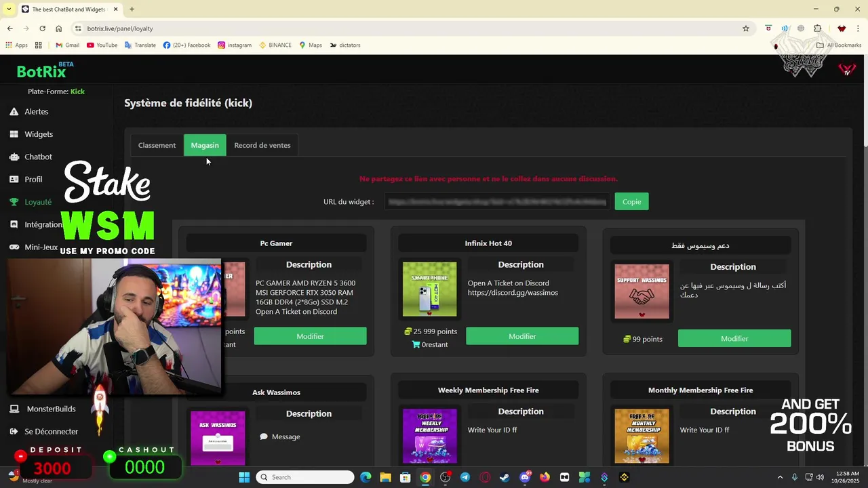Click the Chrome taskbar icon
This screenshot has height=488, width=868.
click(x=425, y=477)
